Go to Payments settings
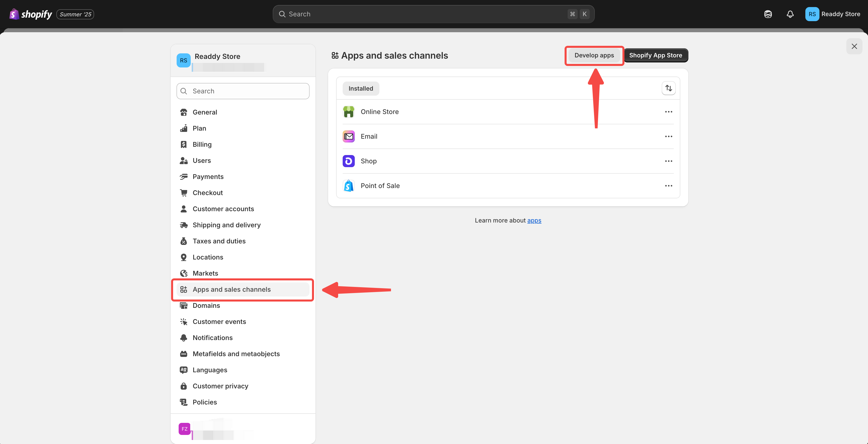The width and height of the screenshot is (868, 444). [208, 177]
